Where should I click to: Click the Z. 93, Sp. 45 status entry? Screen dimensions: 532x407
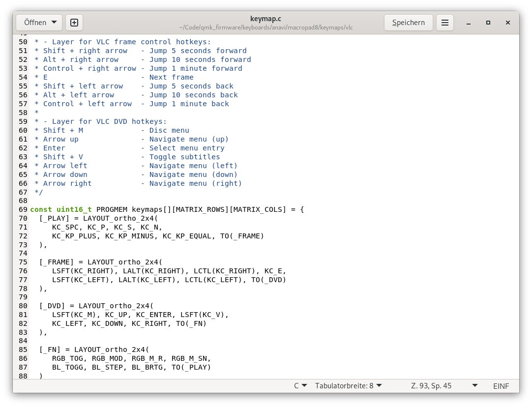[x=431, y=386]
